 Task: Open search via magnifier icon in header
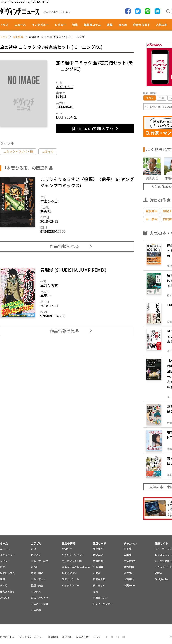click(x=168, y=11)
